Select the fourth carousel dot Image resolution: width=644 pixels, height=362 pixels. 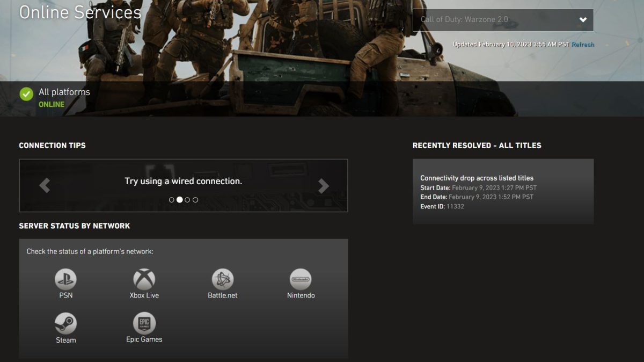(x=195, y=200)
